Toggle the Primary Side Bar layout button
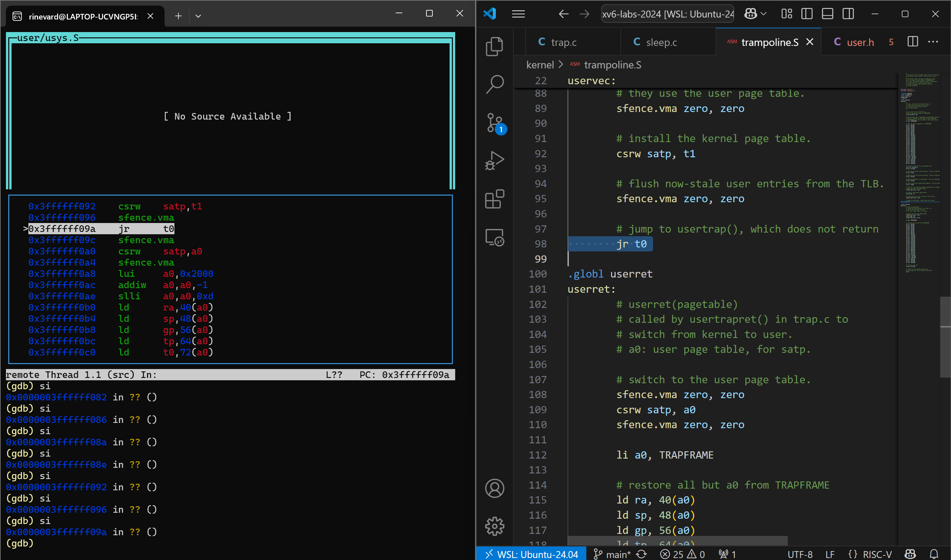 (806, 14)
